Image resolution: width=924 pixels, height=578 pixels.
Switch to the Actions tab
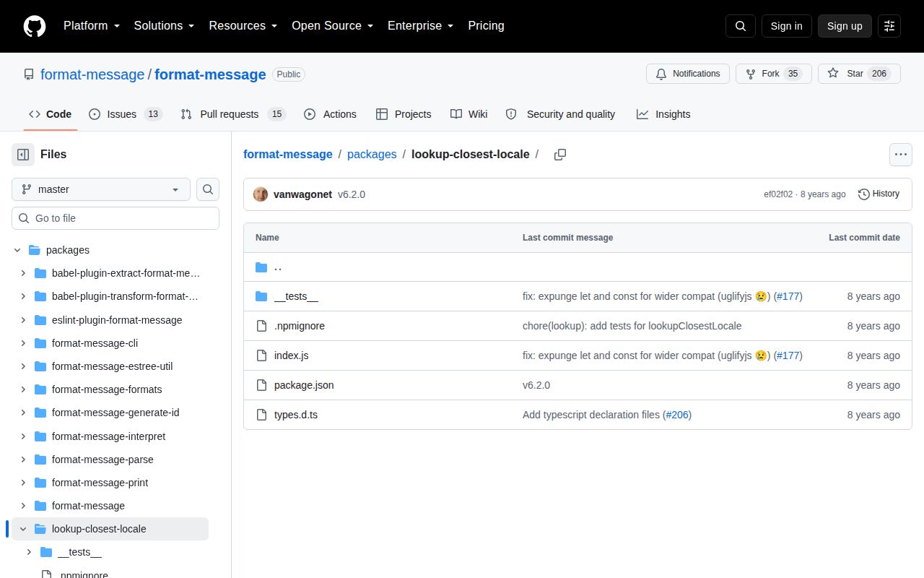coord(330,114)
